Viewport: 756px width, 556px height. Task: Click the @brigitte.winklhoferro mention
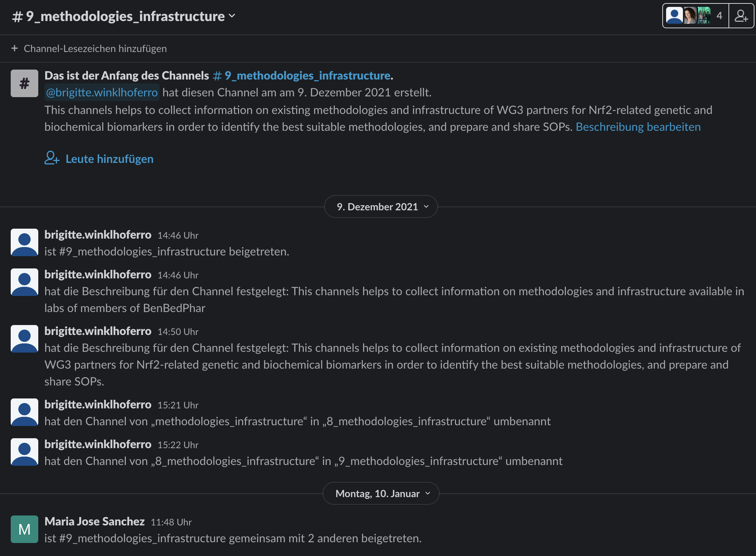coord(102,93)
